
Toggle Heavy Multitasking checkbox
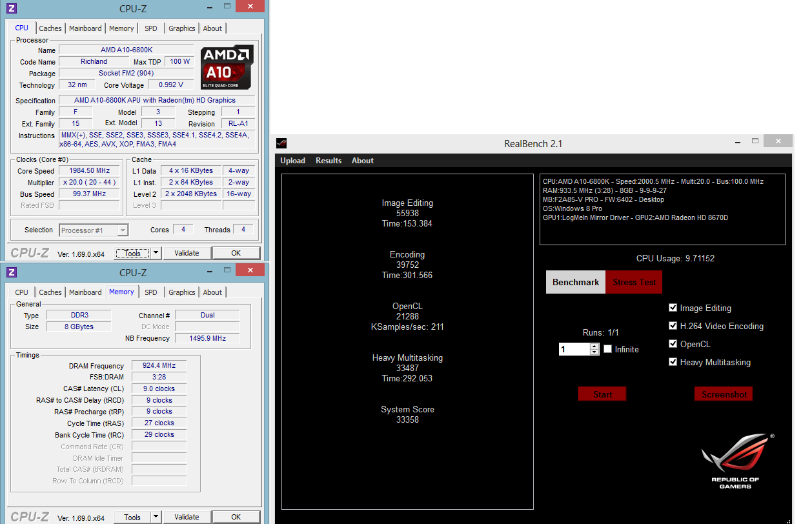[673, 362]
